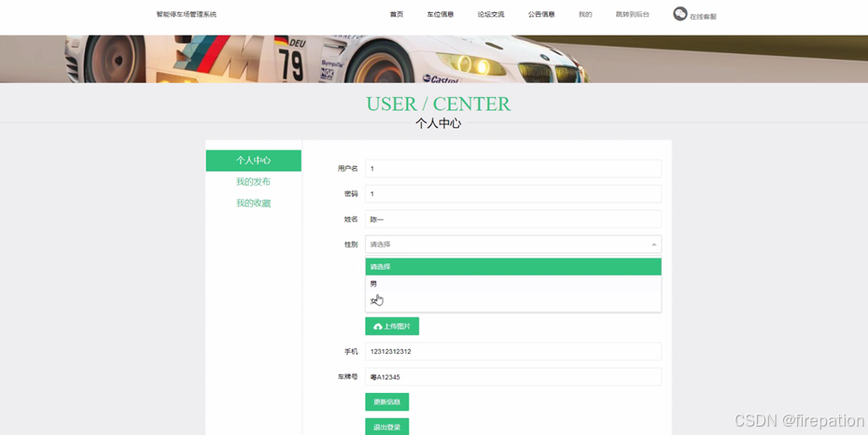Viewport: 868px width, 435px height.
Task: Choose 请选择 option in gender list
Action: coord(513,267)
